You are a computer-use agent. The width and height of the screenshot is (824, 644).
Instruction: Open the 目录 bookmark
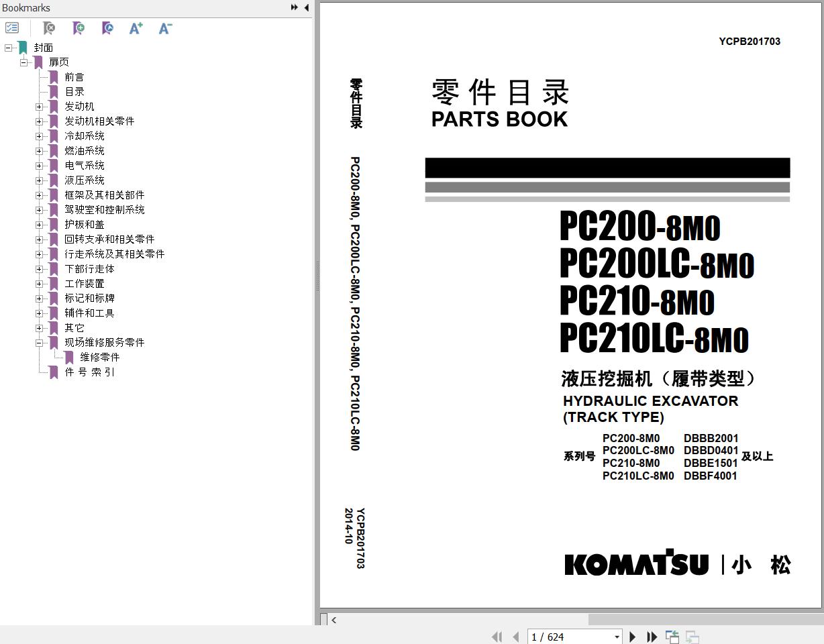click(x=74, y=92)
